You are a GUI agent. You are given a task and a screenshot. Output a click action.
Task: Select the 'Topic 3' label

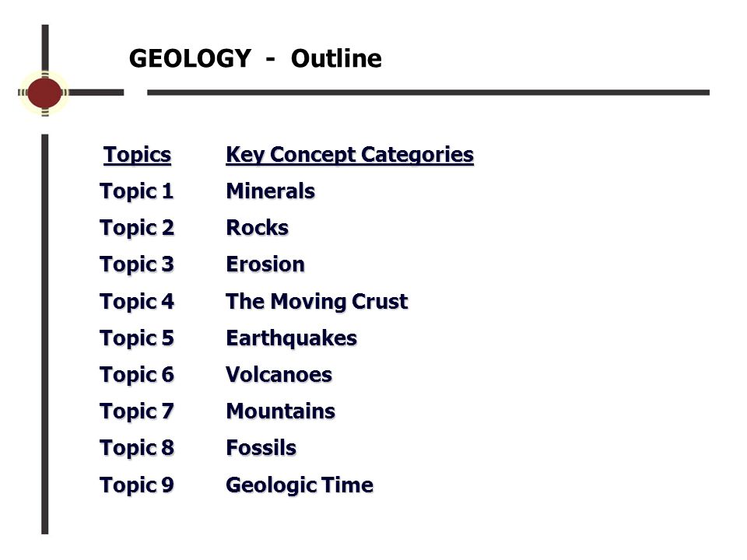tap(137, 265)
